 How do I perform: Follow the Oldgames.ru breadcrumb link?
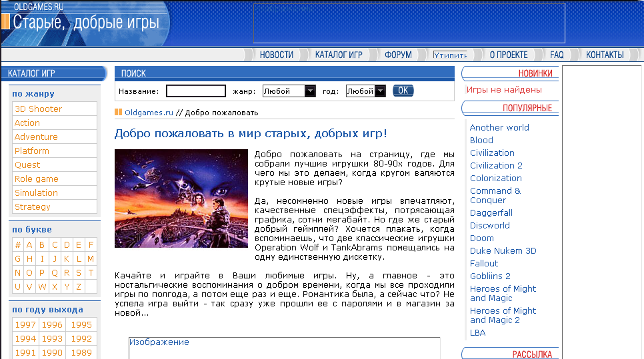pos(149,113)
